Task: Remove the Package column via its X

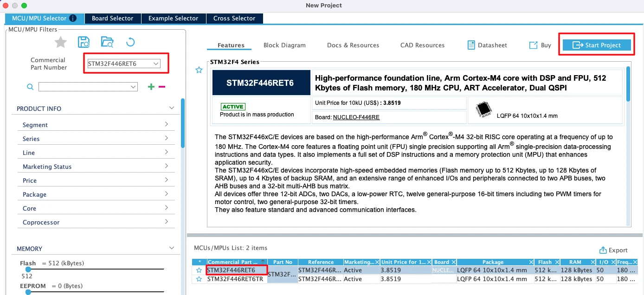Action: pyautogui.click(x=530, y=262)
